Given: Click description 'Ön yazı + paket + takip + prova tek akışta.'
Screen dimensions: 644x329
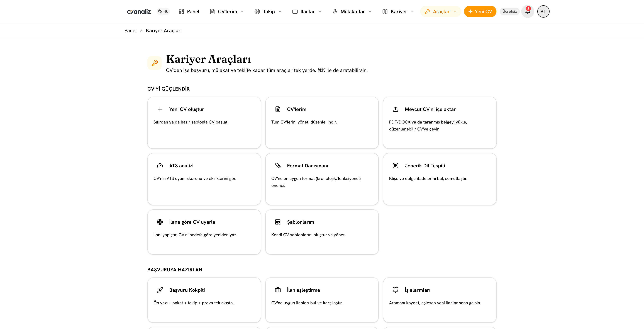Looking at the screenshot, I should [194, 303].
